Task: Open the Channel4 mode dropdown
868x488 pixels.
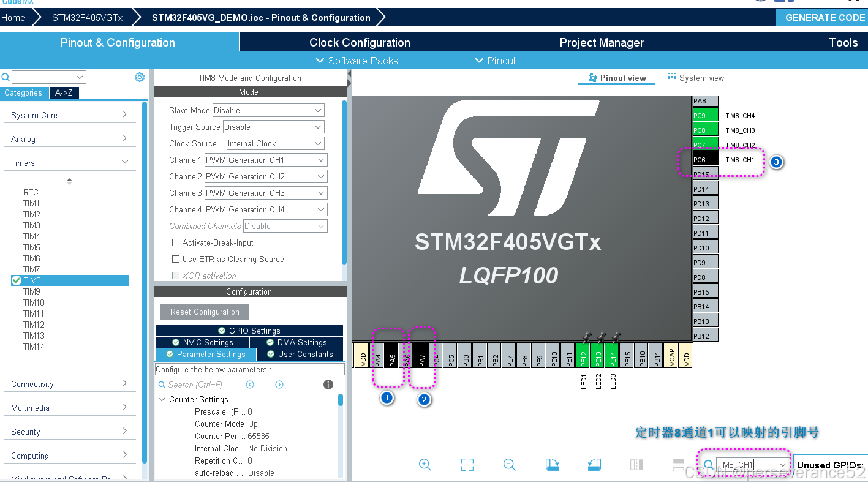Action: point(266,209)
